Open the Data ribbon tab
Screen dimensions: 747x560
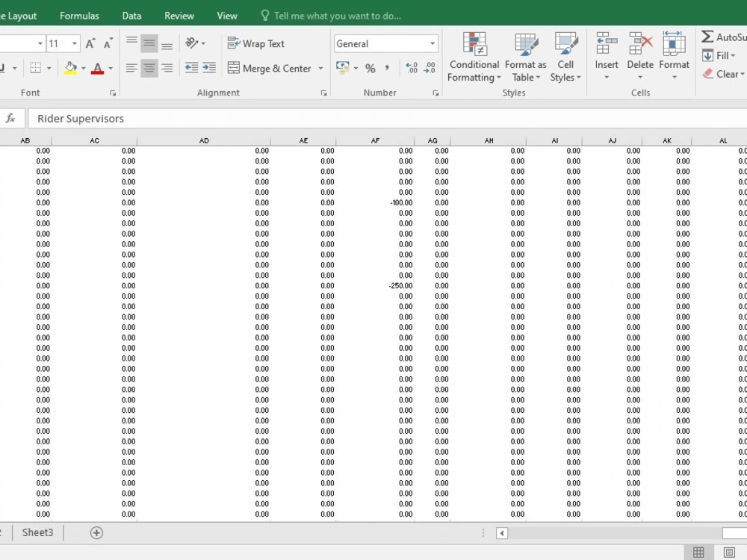pos(131,16)
